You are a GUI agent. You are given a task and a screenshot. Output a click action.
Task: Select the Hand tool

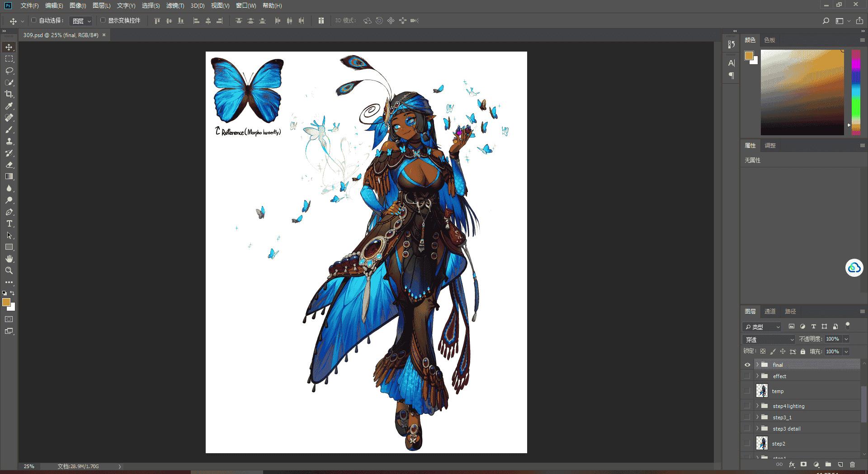pyautogui.click(x=9, y=259)
